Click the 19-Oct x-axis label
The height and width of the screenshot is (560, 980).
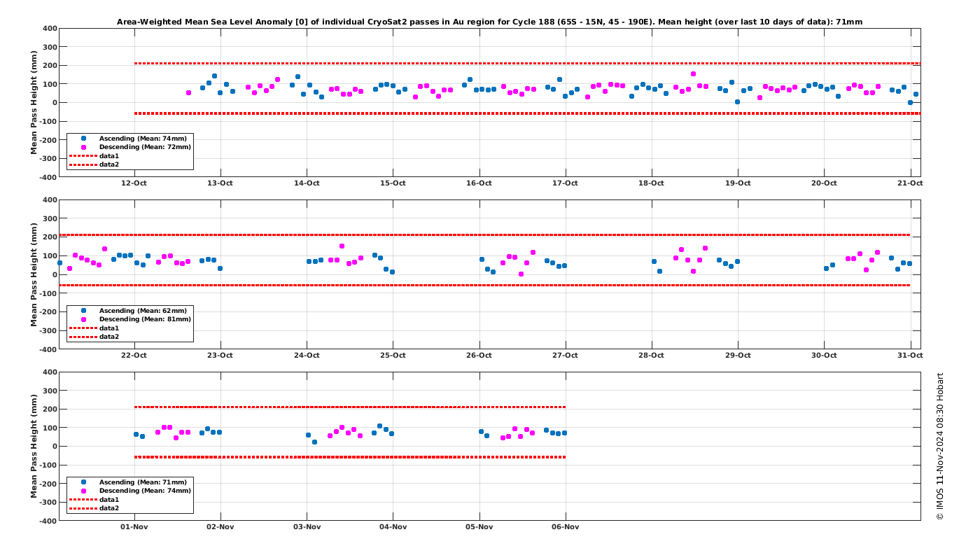(738, 183)
